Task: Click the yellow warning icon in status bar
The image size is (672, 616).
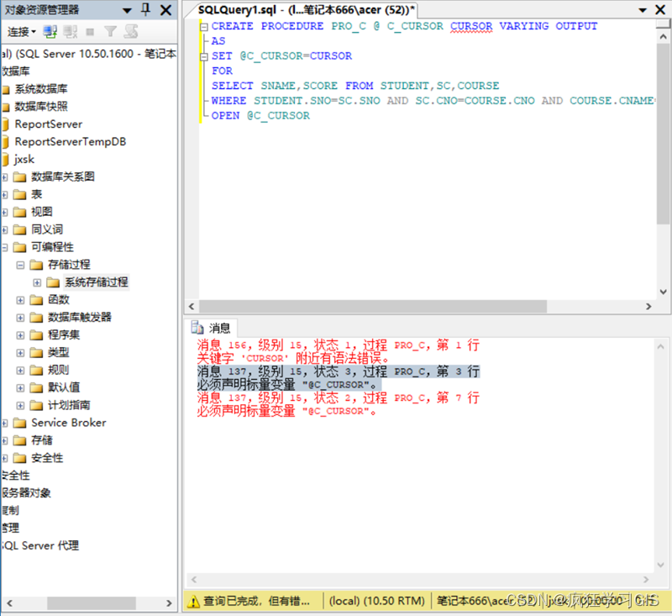Action: pyautogui.click(x=194, y=602)
